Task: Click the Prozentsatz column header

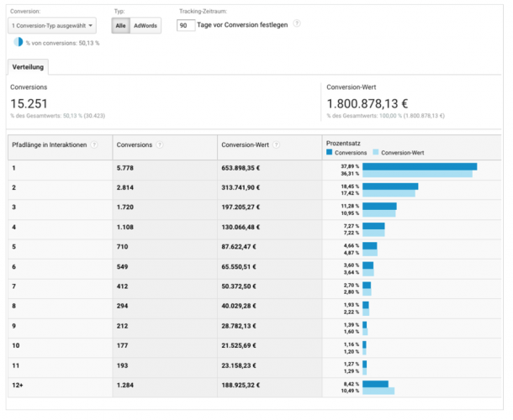Action: [411, 147]
